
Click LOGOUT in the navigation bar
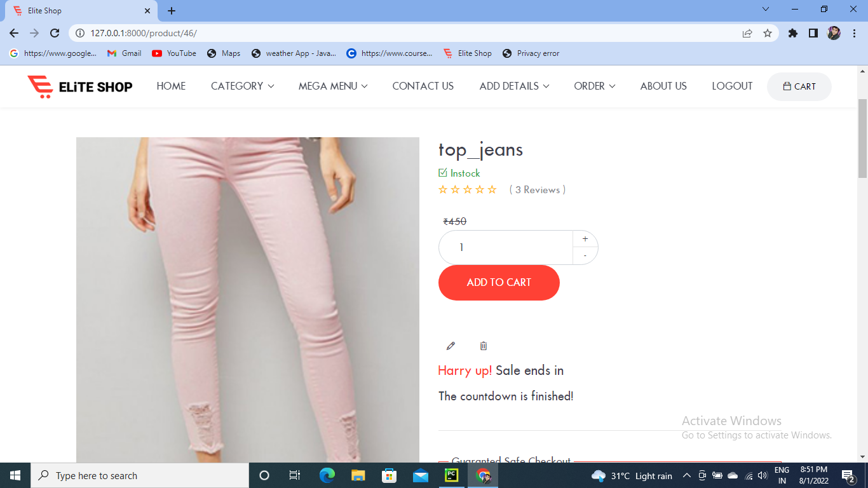click(x=732, y=86)
